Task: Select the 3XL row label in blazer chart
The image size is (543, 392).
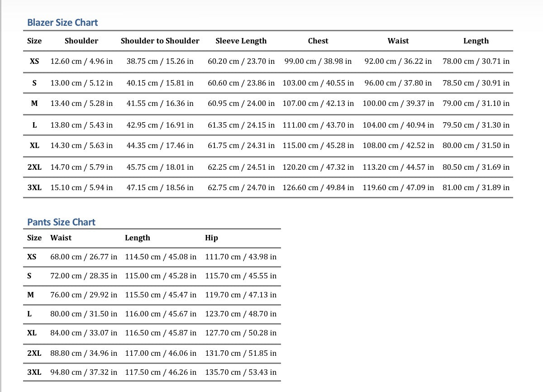Action: point(34,187)
